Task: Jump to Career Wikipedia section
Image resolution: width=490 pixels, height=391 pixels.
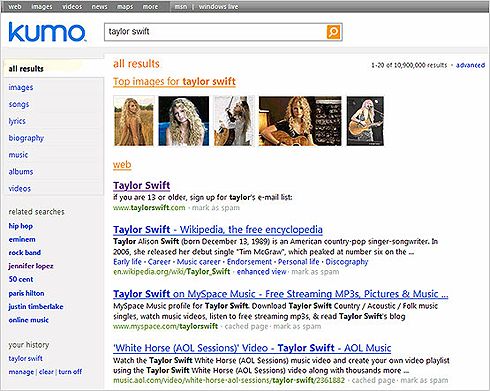Action: [159, 262]
